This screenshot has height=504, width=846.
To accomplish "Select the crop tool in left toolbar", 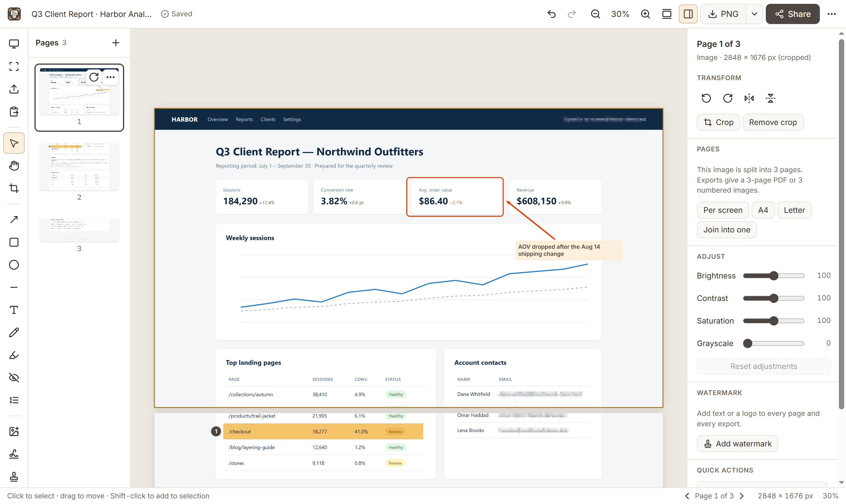I will point(14,188).
